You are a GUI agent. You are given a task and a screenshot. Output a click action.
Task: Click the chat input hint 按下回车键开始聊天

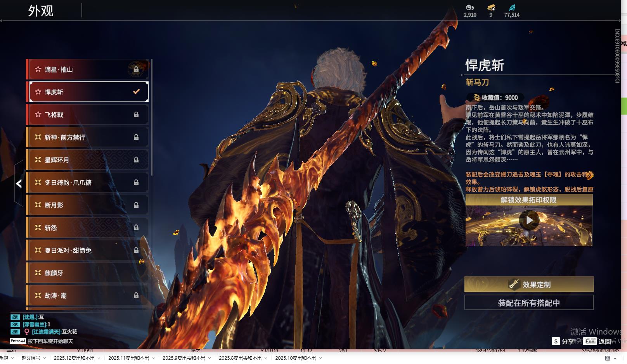(50, 341)
